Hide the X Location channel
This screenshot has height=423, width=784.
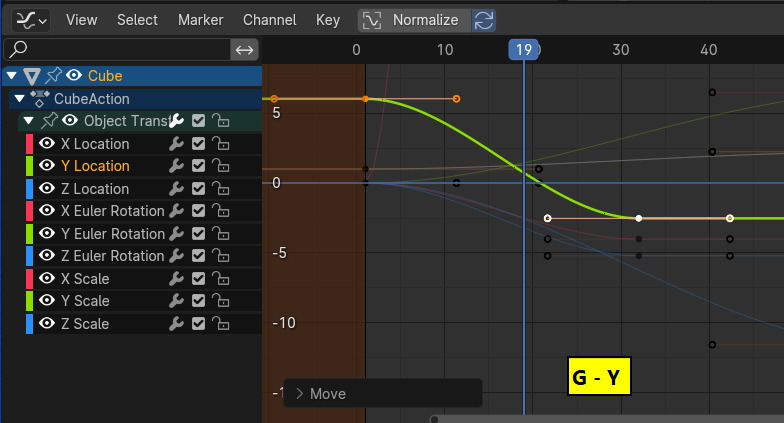tap(47, 144)
